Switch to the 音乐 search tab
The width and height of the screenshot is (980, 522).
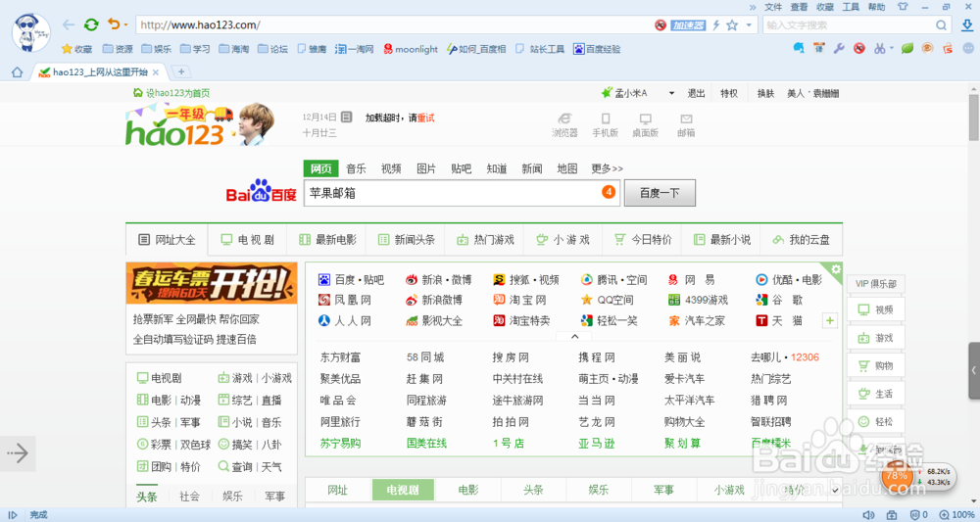(x=356, y=168)
